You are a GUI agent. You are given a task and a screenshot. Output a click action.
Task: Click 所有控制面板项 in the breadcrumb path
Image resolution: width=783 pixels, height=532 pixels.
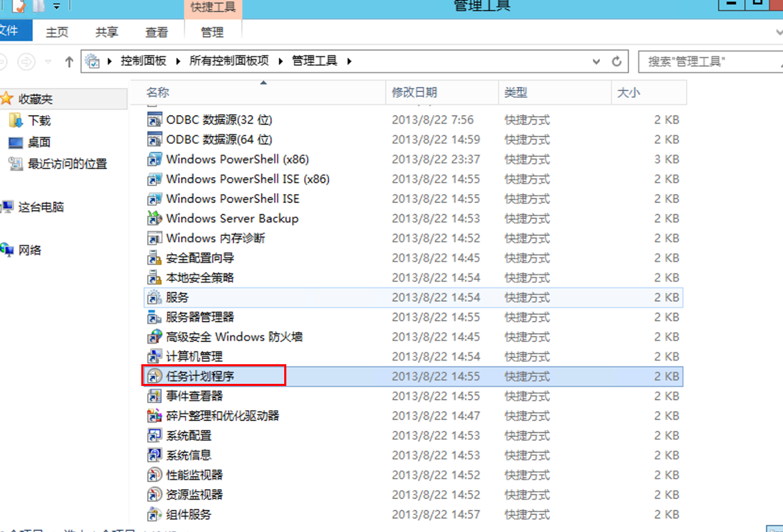pos(229,61)
